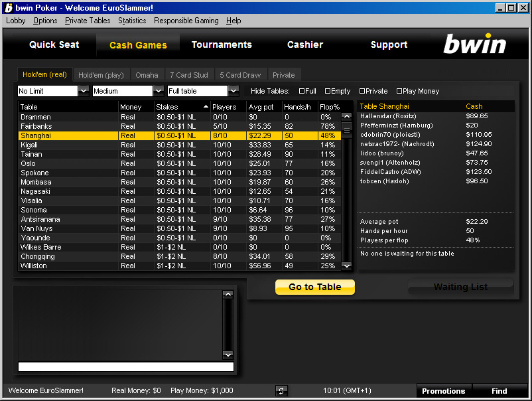This screenshot has height=401, width=532.
Task: Select the Oslo table row
Action: click(x=180, y=164)
